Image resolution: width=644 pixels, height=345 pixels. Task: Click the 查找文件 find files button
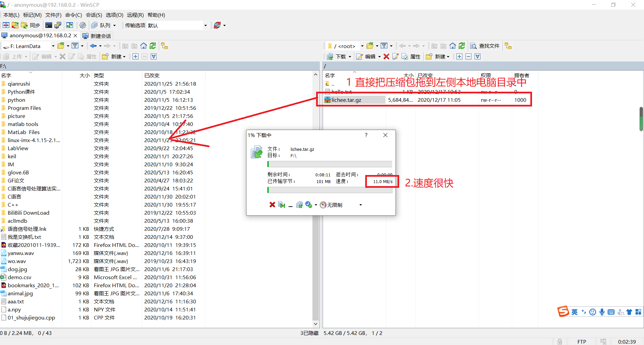pyautogui.click(x=485, y=46)
